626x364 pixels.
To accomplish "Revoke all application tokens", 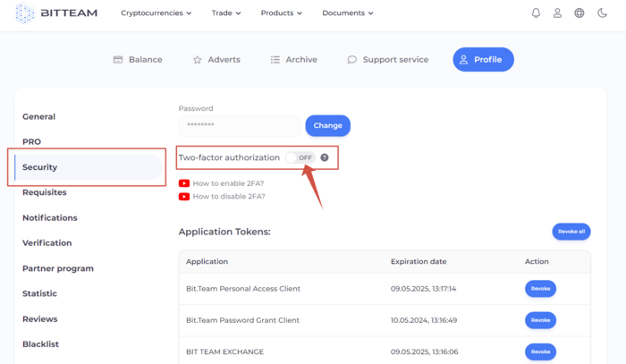I will [571, 232].
